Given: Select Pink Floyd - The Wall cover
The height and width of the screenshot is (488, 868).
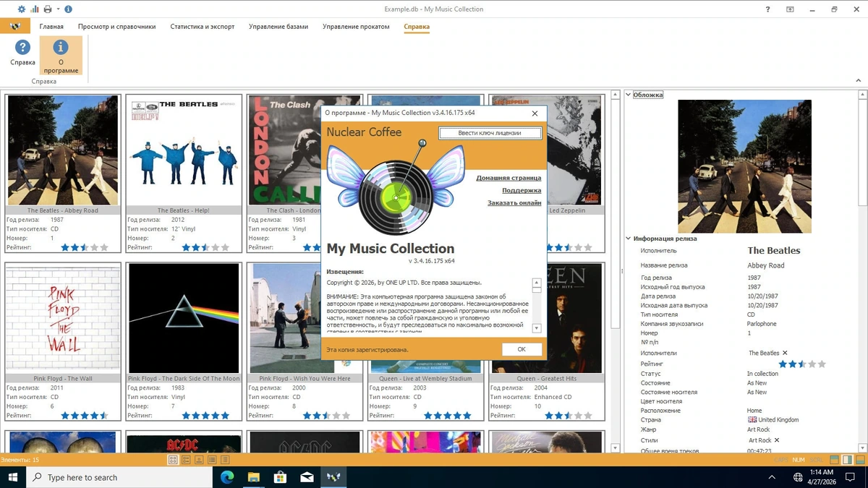Looking at the screenshot, I should click(x=62, y=318).
